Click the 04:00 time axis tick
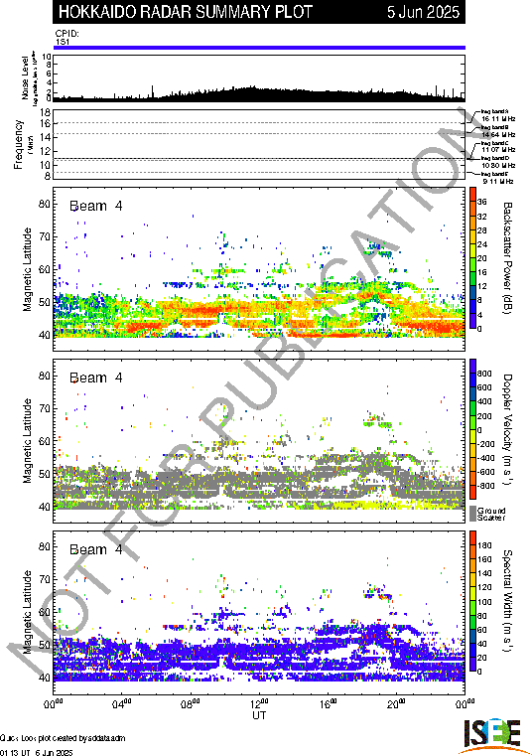Image resolution: width=532 pixels, height=756 pixels. [x=122, y=704]
